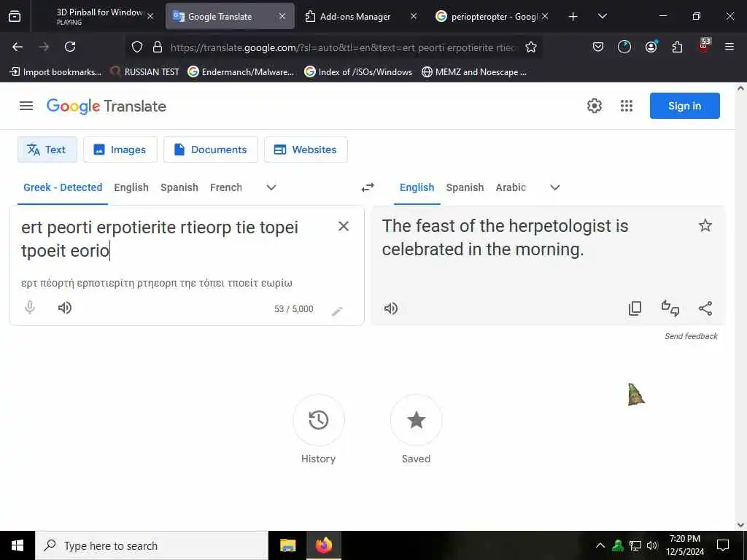
Task: Click Send feedback link
Action: 691,336
